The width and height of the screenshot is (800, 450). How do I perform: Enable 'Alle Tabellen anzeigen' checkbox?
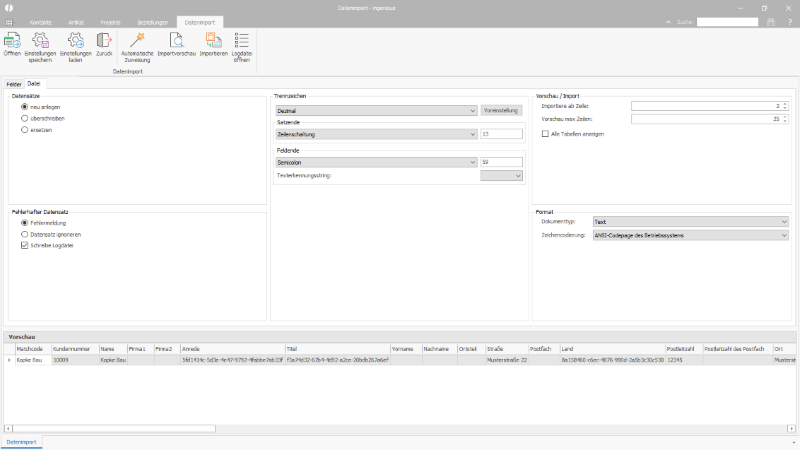click(x=545, y=133)
